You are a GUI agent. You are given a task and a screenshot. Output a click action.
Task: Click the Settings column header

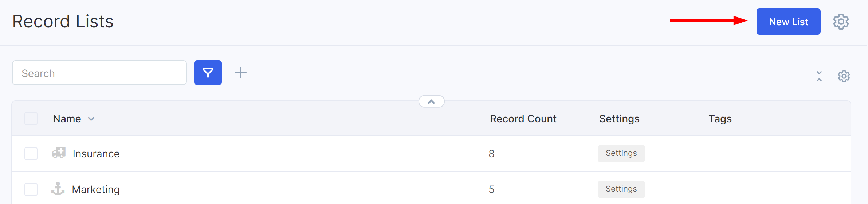[x=619, y=119]
